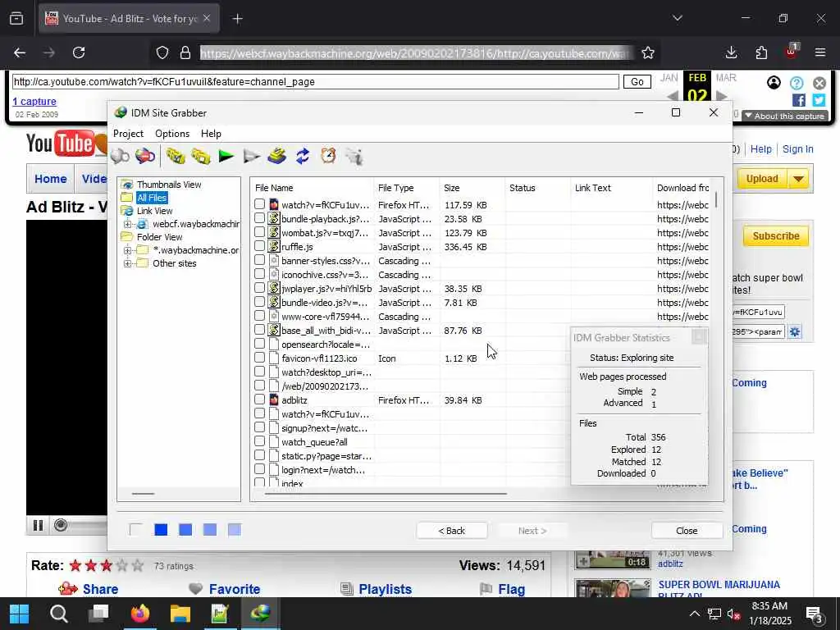
Task: Check the box for wombat.js file row
Action: click(260, 232)
